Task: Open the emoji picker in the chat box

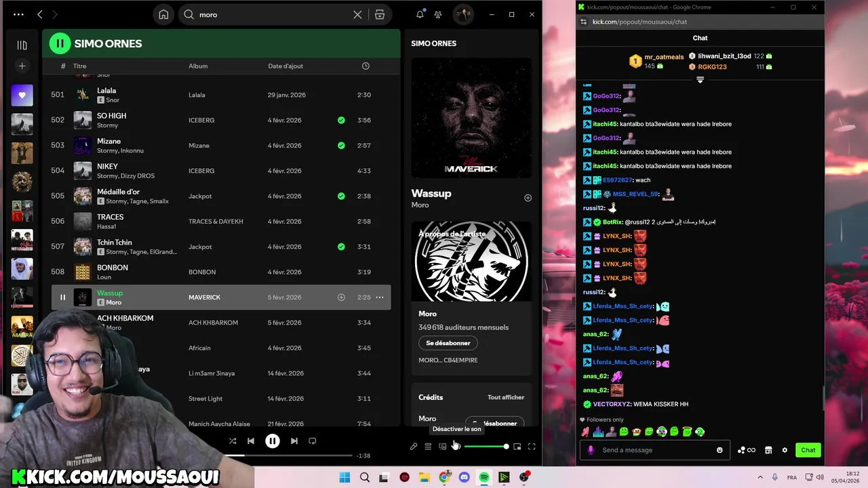Action: pos(719,450)
